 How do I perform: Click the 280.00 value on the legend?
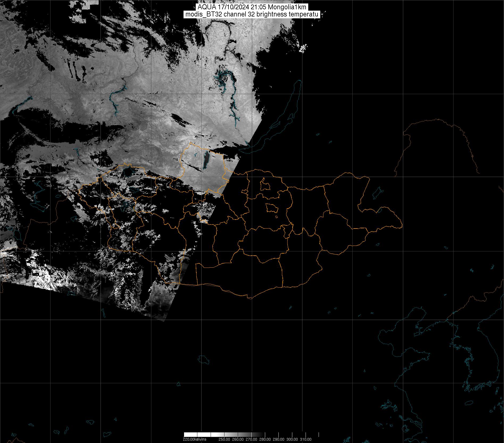click(x=265, y=439)
